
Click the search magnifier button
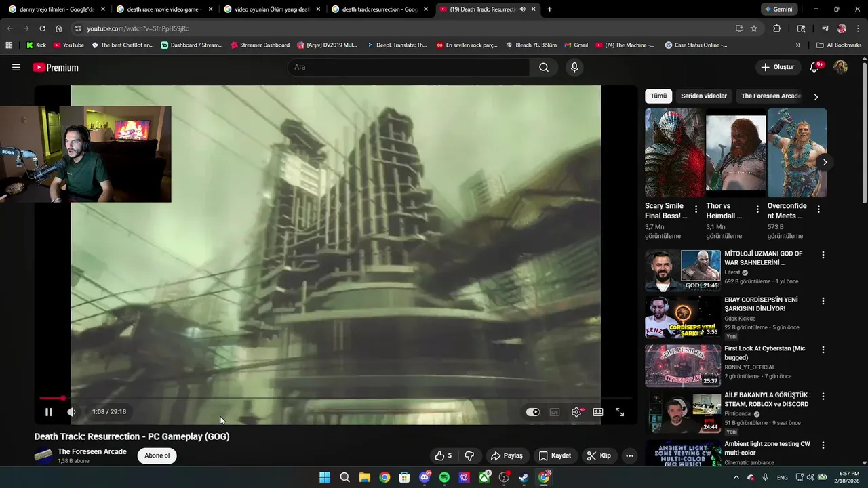click(x=544, y=67)
